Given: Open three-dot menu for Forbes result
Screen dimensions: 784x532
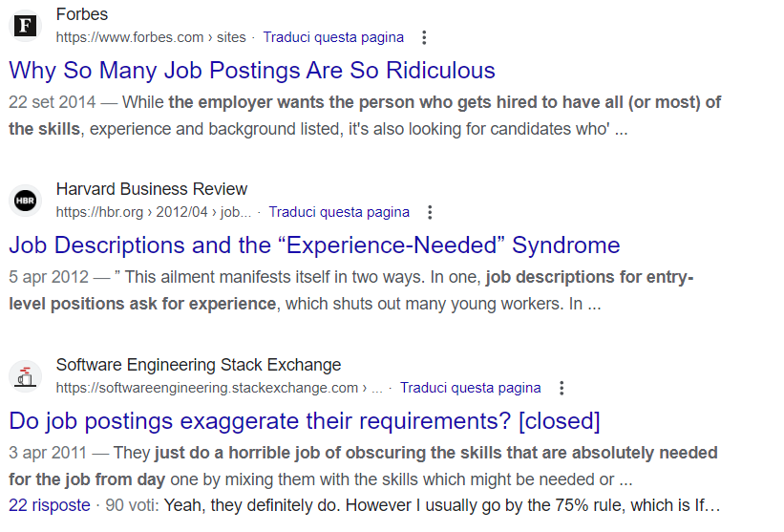Looking at the screenshot, I should pos(425,37).
